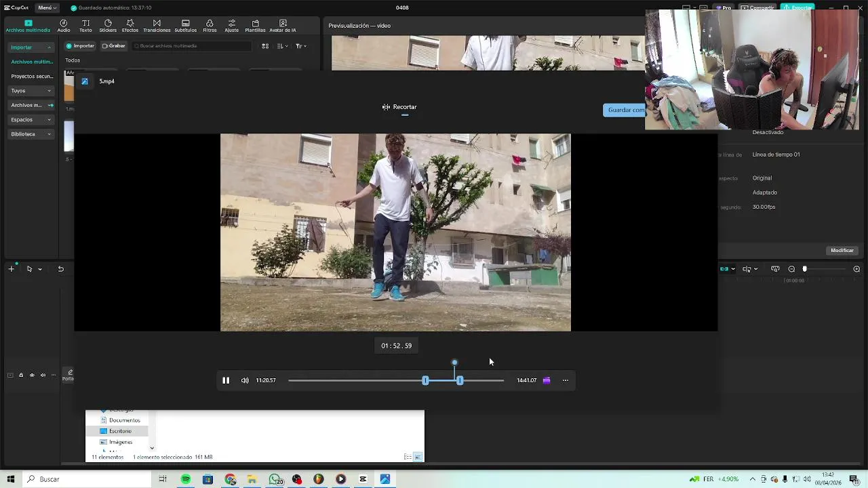Screen dimensions: 868x488
Task: Open the Avatar de IA icon
Action: click(283, 26)
